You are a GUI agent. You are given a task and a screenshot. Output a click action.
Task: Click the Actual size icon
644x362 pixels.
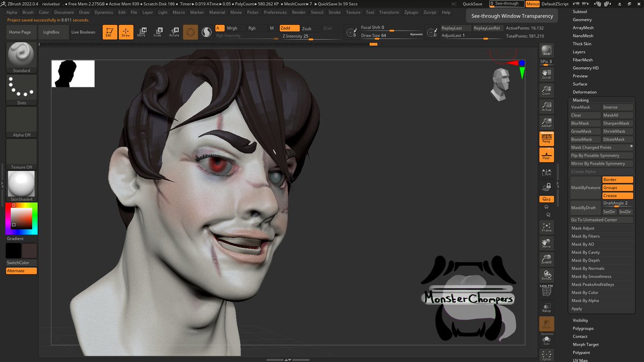[x=546, y=106]
